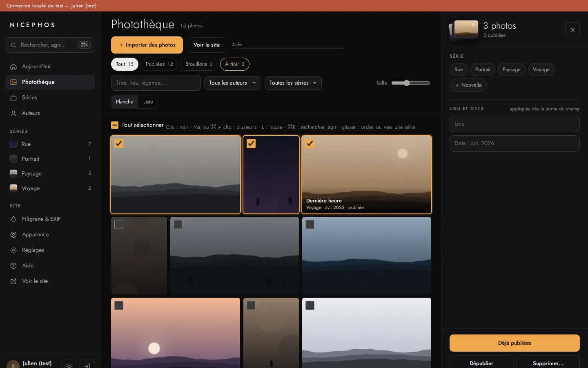
Task: Select the Brouillons 3 filter tab
Action: click(199, 64)
